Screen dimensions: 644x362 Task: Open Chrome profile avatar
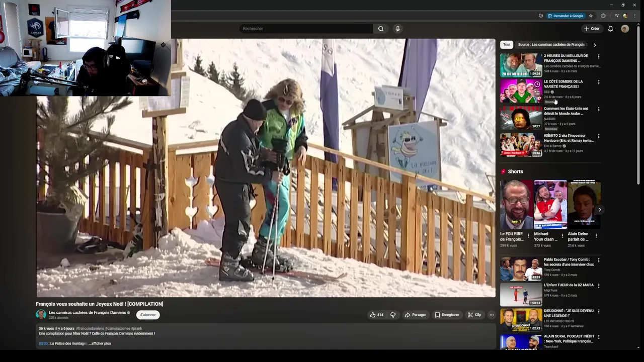click(x=625, y=16)
